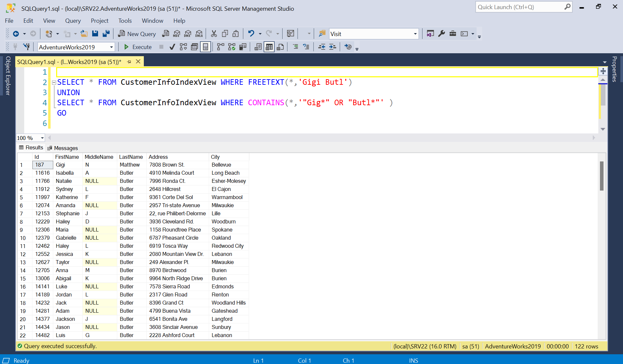Toggle Include Actual Execution Plan
Image resolution: width=623 pixels, height=364 pixels.
coord(220,47)
